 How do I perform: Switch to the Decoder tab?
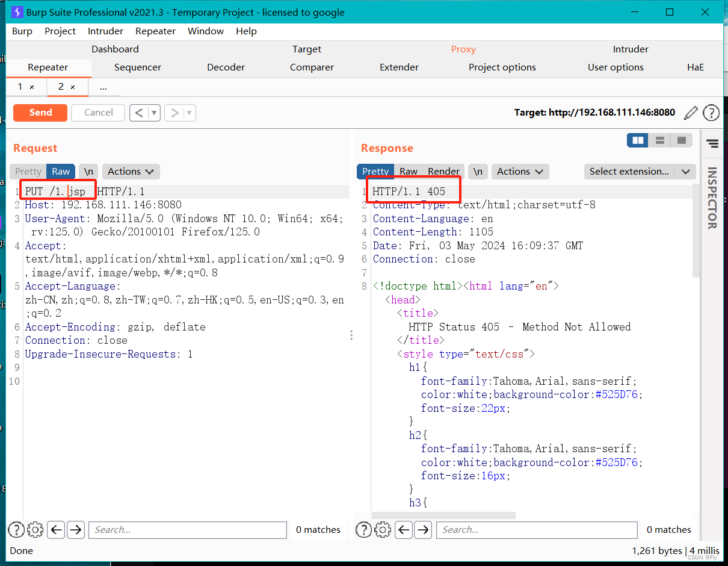pyautogui.click(x=226, y=67)
